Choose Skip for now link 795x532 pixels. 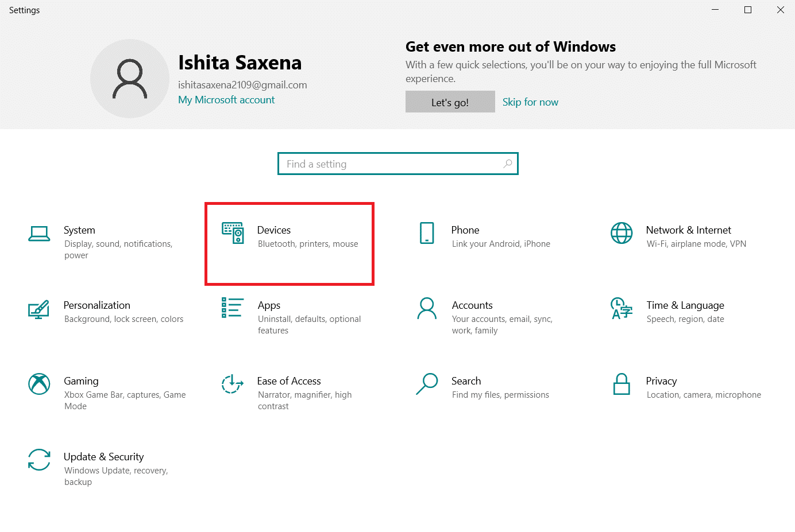[530, 102]
